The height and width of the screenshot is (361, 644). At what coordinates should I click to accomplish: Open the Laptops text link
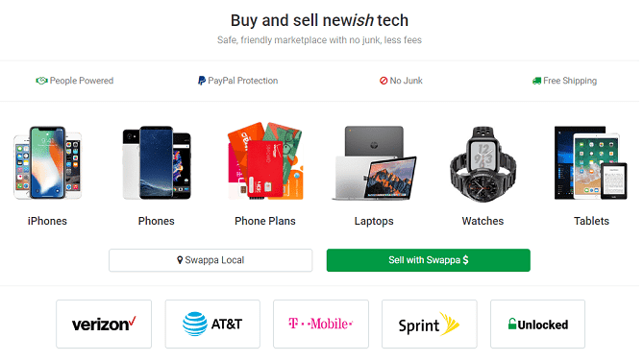tap(374, 222)
